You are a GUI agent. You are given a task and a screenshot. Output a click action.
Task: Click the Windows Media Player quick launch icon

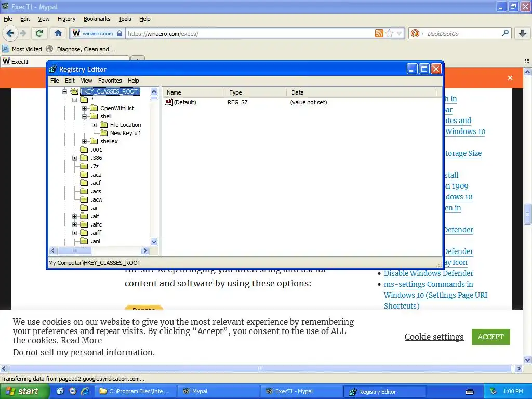coord(72,391)
